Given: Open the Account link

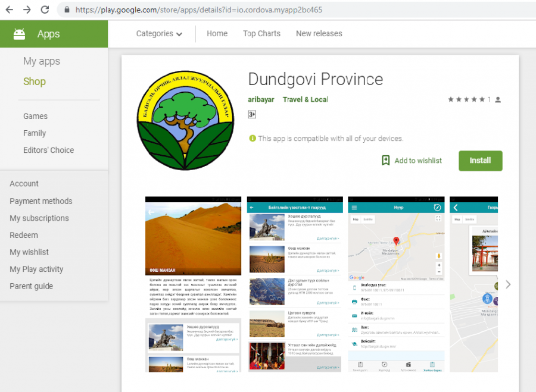Looking at the screenshot, I should pos(24,184).
